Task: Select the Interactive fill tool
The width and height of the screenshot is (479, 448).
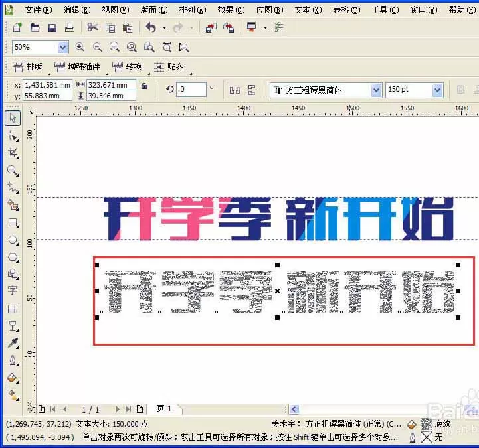Action: 13,395
